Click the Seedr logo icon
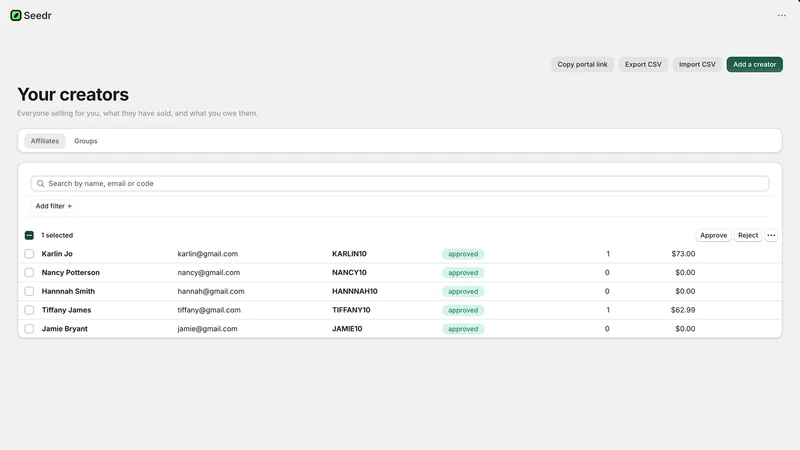This screenshot has width=800, height=450. click(16, 15)
